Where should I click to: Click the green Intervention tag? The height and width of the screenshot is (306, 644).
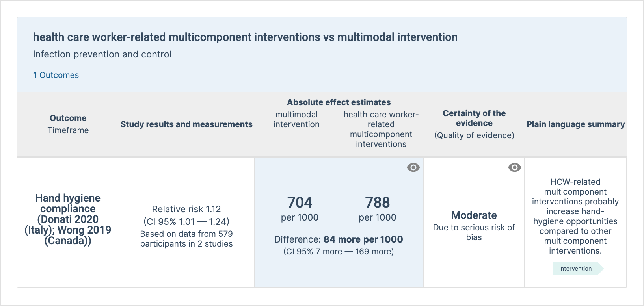(575, 269)
